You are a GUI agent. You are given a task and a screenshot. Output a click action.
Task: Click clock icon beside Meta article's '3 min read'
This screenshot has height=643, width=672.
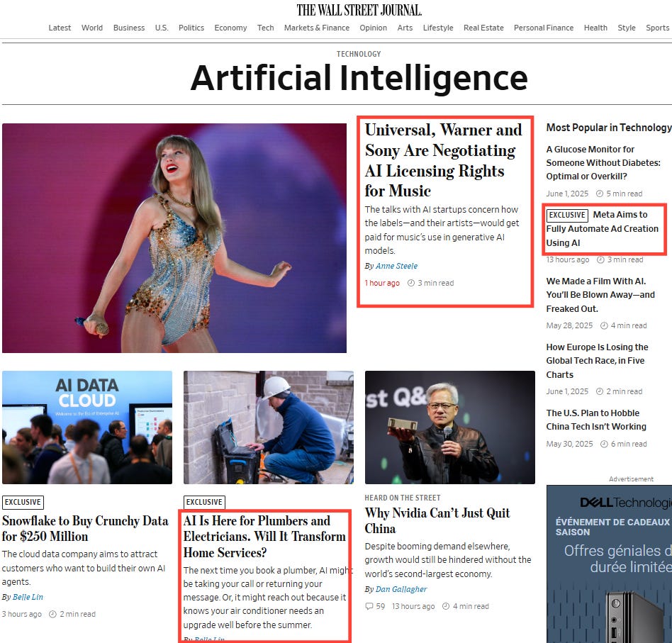tap(601, 259)
